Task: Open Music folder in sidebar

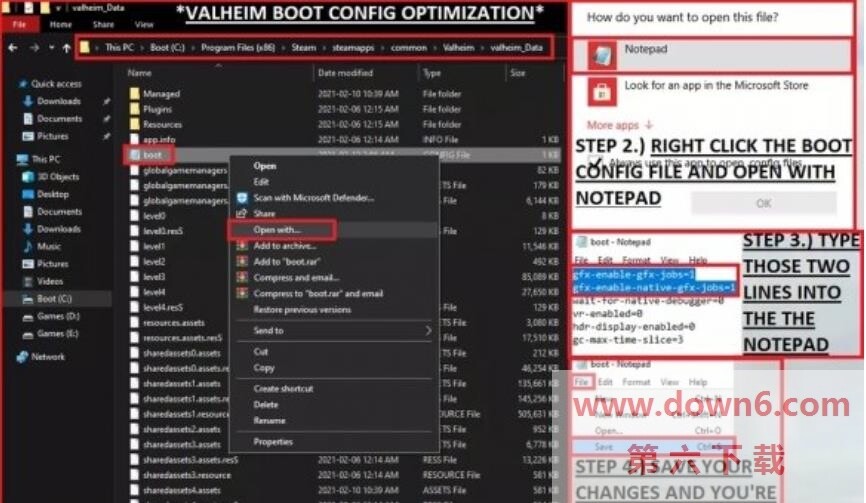Action: pyautogui.click(x=49, y=246)
